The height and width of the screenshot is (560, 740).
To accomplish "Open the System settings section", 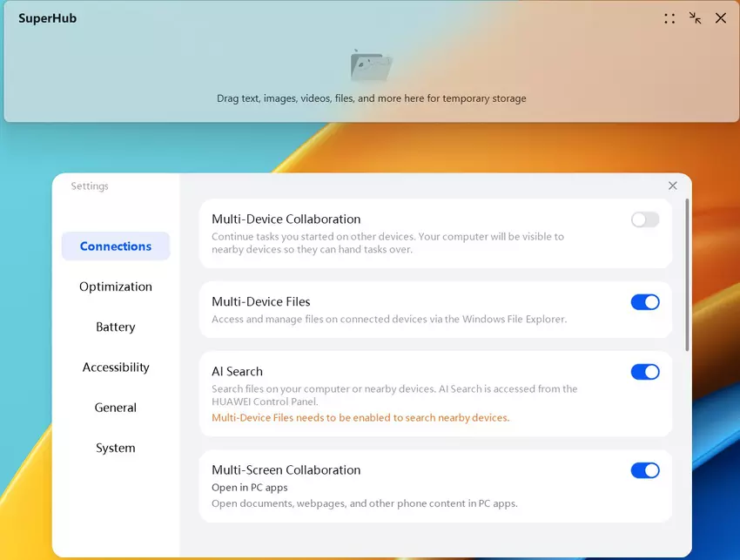I will (x=116, y=449).
